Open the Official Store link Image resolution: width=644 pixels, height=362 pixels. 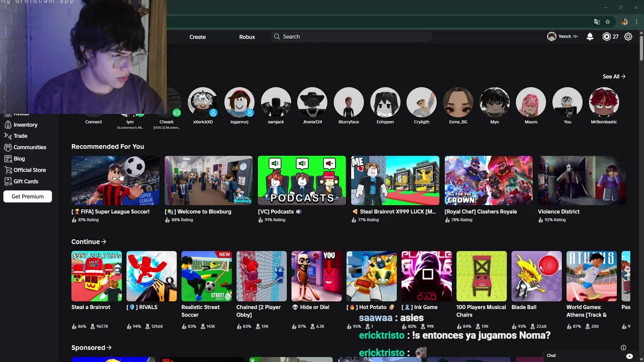30,170
